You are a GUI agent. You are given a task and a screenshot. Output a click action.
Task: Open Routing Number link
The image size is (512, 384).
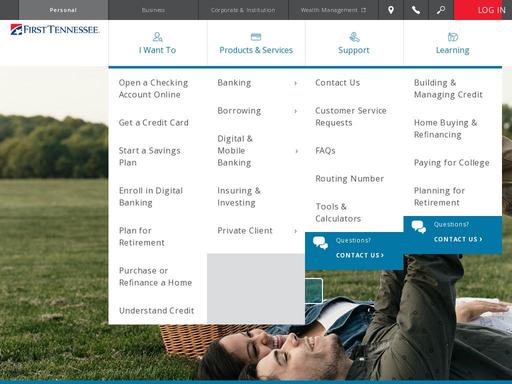click(x=350, y=179)
